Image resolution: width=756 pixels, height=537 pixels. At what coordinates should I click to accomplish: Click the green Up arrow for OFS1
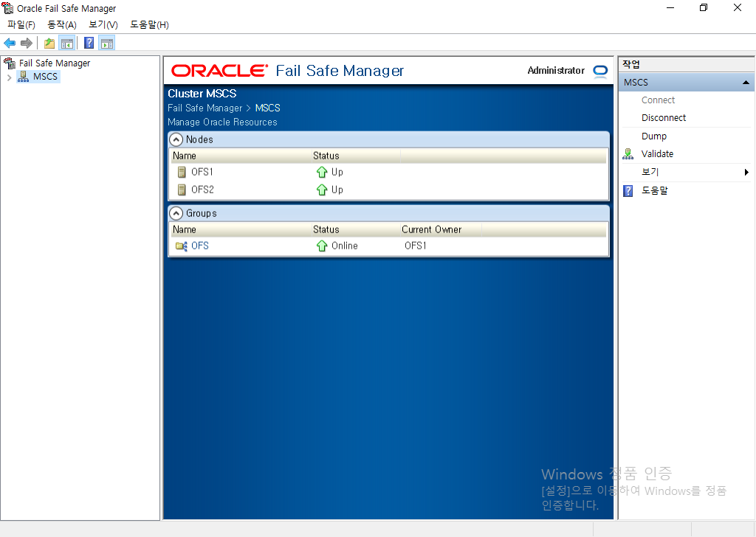click(322, 172)
